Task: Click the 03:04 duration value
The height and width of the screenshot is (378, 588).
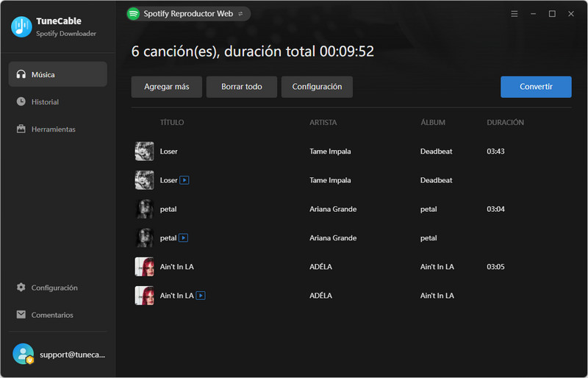Action: (495, 209)
